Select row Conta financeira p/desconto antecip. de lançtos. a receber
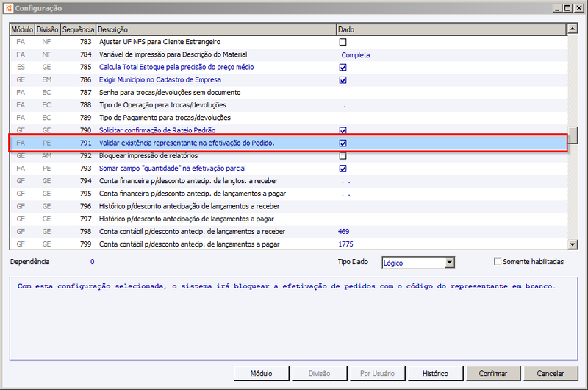The image size is (588, 390). click(288, 181)
